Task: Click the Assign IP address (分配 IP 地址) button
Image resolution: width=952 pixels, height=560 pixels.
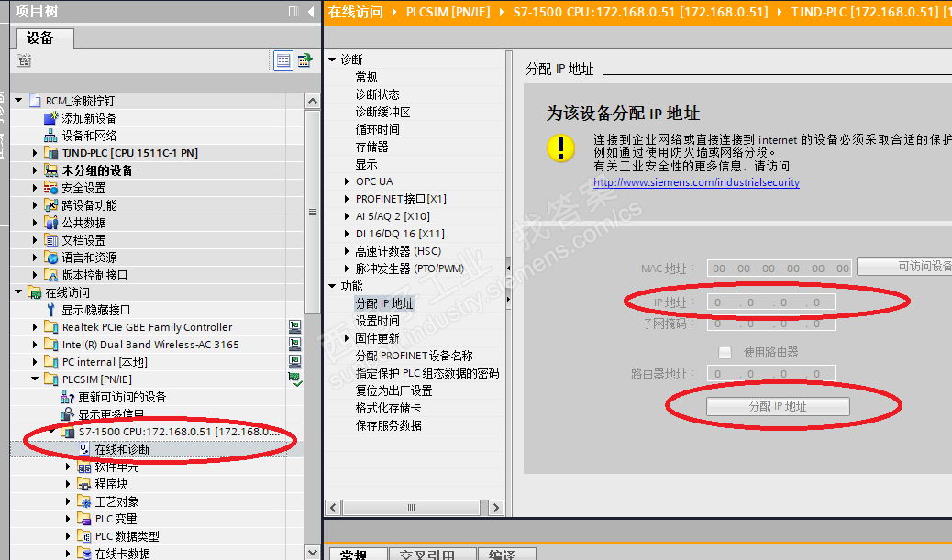Action: click(x=778, y=407)
